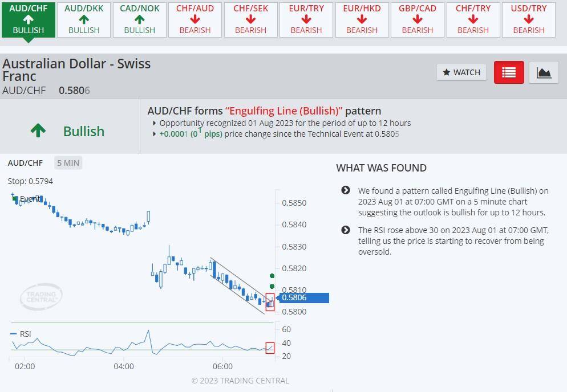
Task: Click the "© 2023 TRADING CENTRAL" footer text
Action: (x=240, y=381)
